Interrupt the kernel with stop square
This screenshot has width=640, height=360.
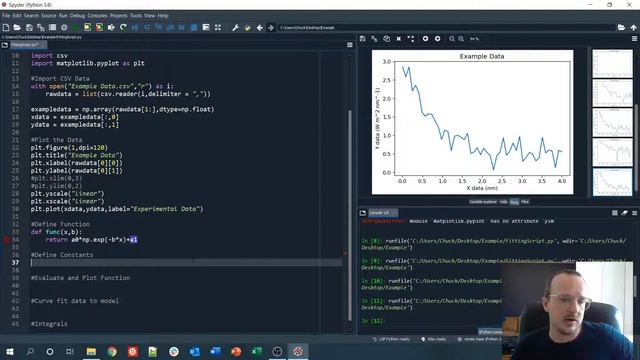[615, 213]
